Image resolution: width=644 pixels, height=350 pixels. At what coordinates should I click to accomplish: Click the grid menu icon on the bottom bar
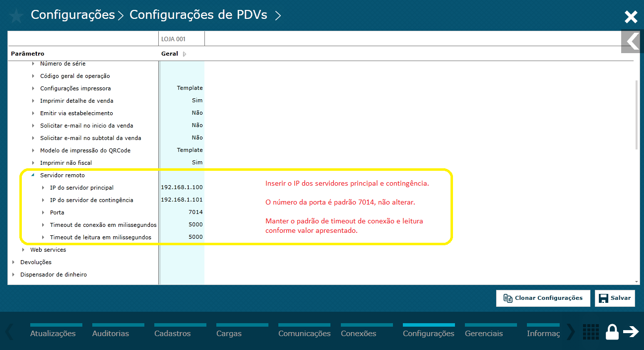pyautogui.click(x=590, y=332)
